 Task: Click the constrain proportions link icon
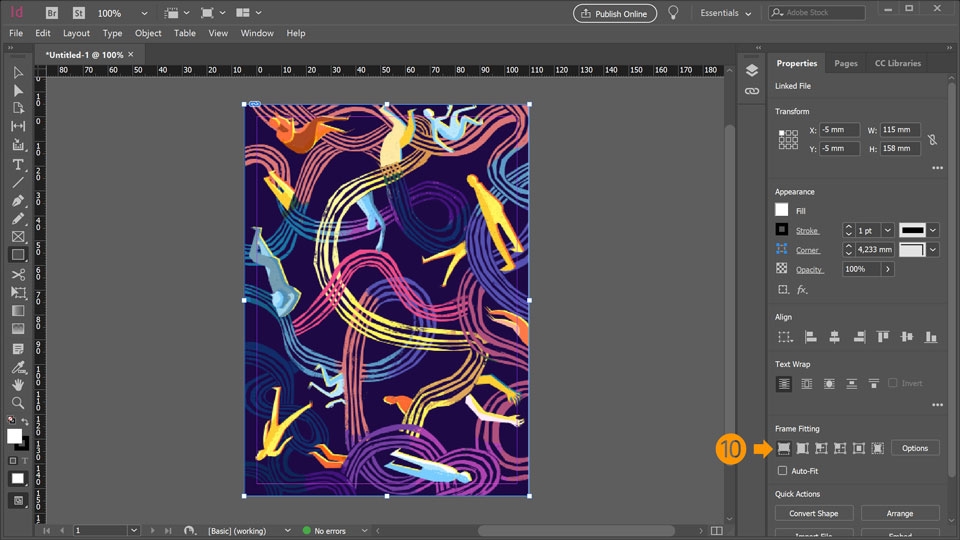[932, 140]
